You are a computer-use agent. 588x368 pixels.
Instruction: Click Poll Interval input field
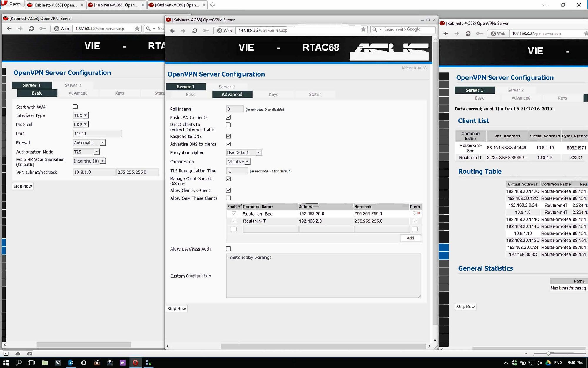(235, 109)
